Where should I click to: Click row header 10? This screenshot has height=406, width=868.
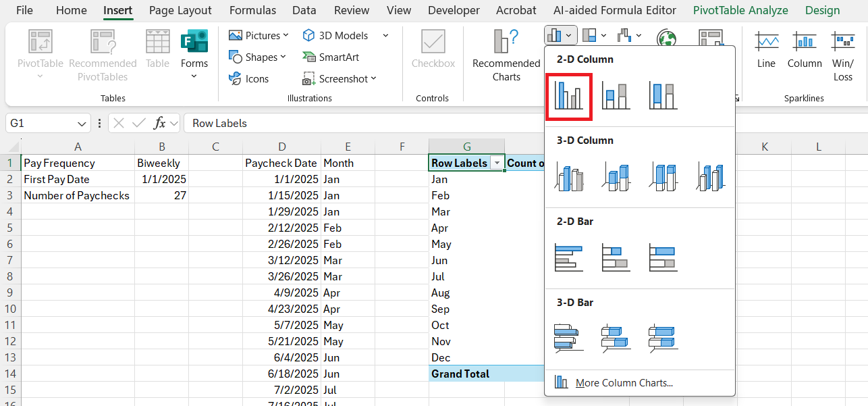10,309
